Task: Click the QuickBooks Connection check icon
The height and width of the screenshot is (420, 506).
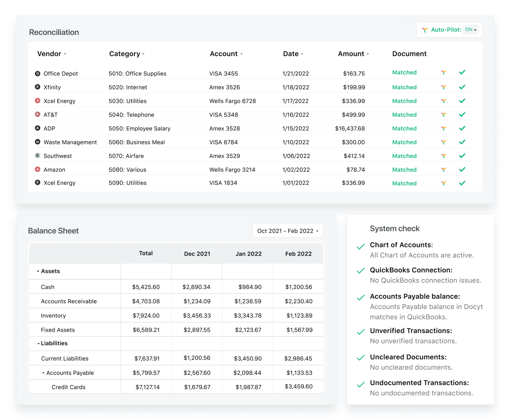Action: coord(361,271)
